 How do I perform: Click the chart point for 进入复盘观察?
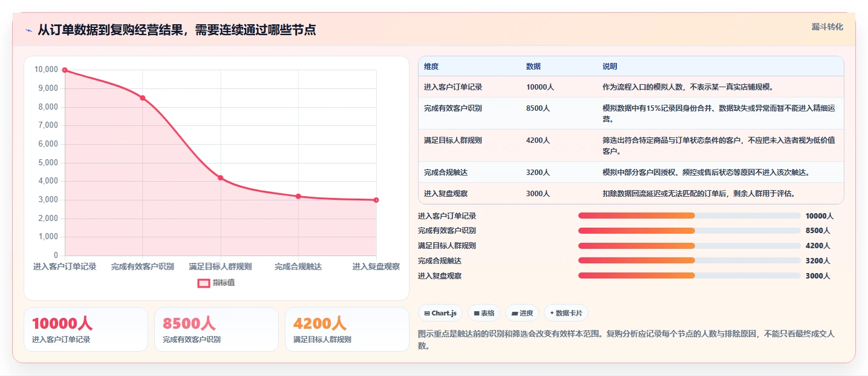[x=376, y=200]
